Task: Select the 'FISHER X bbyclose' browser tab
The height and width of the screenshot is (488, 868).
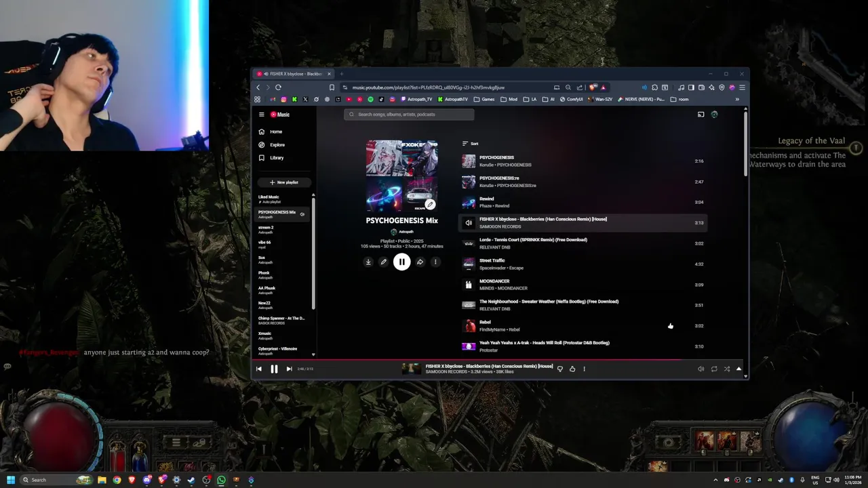Action: coord(294,74)
